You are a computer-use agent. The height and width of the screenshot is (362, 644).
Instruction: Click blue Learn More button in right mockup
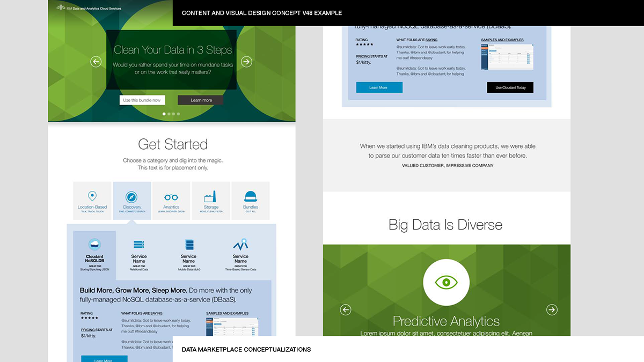tap(379, 87)
